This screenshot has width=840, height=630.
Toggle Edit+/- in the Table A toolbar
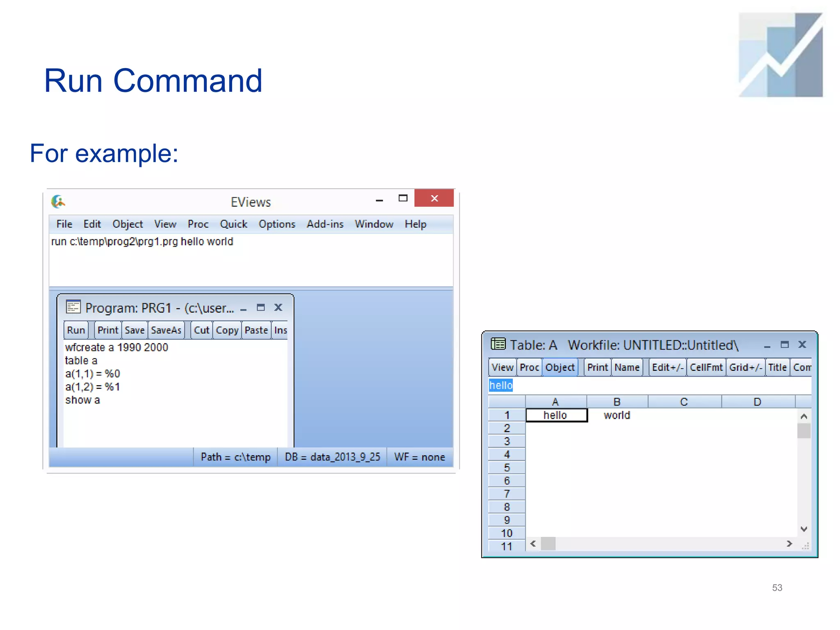click(x=668, y=367)
